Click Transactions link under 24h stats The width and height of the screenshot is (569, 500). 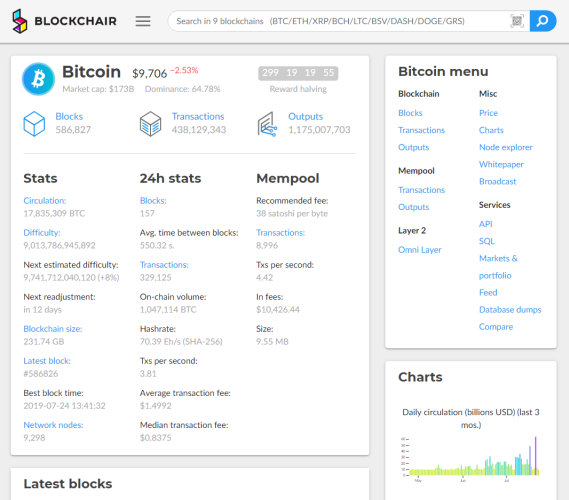(x=164, y=265)
